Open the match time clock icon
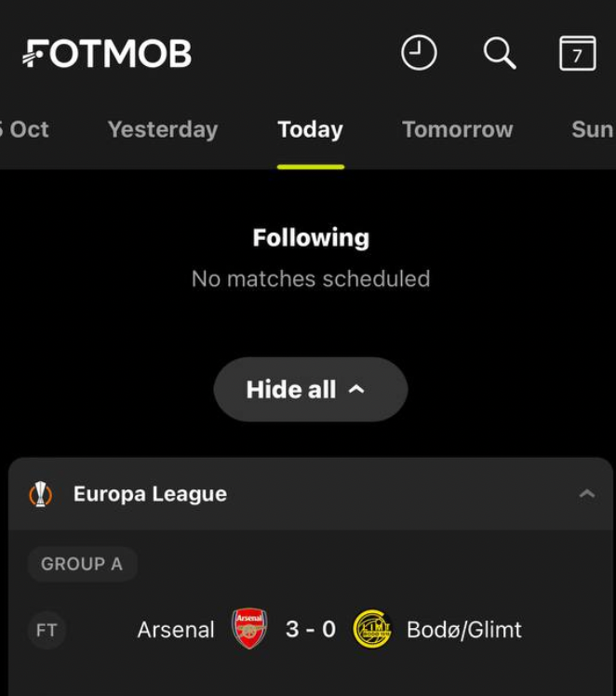Screen dimensions: 616x696 click(x=419, y=53)
